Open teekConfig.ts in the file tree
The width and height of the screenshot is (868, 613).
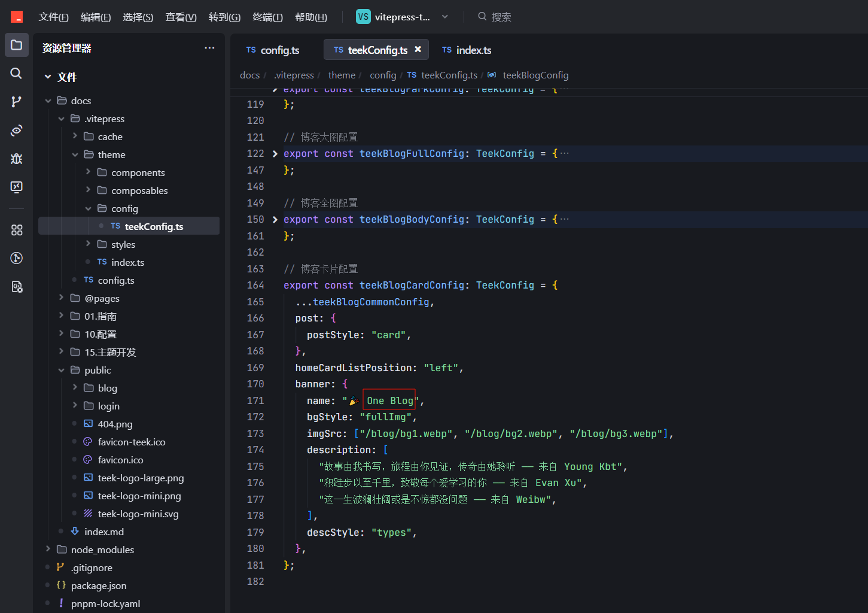click(x=129, y=226)
